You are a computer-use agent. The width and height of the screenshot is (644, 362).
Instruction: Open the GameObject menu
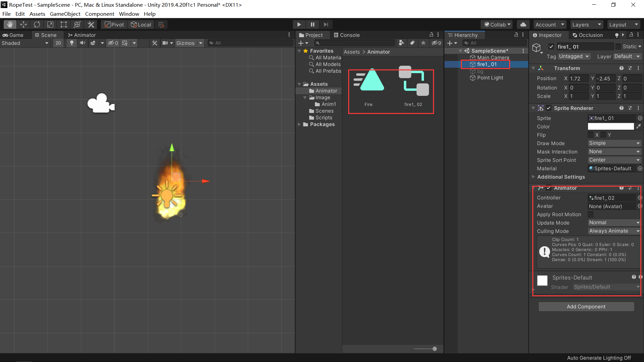click(x=65, y=14)
